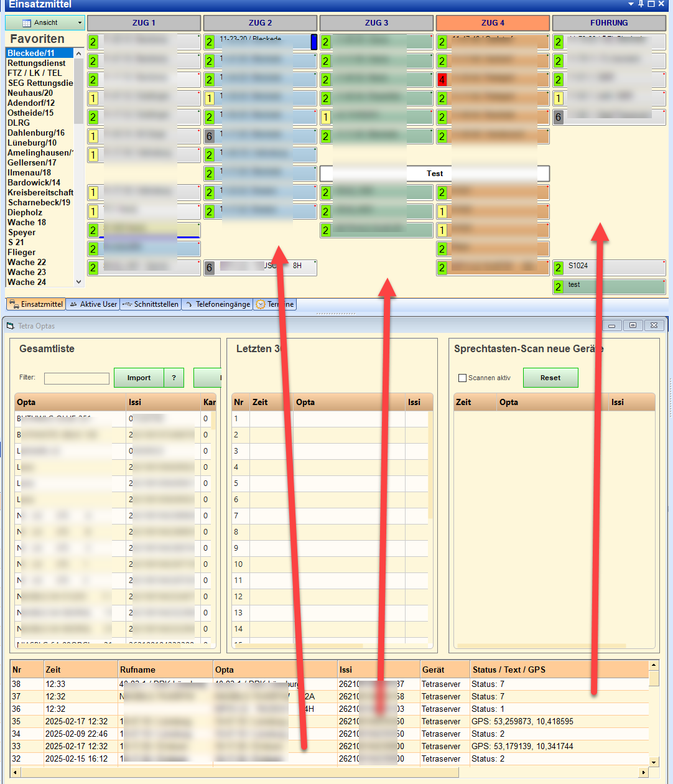Enable the Scannen aktiv checkbox

click(x=462, y=378)
